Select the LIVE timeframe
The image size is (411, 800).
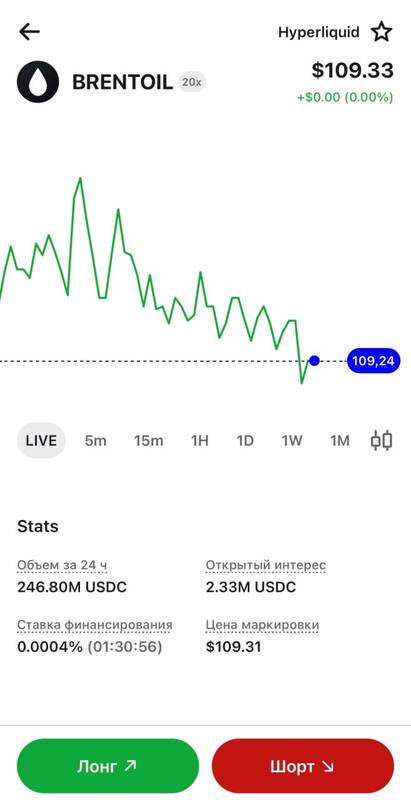click(x=41, y=440)
